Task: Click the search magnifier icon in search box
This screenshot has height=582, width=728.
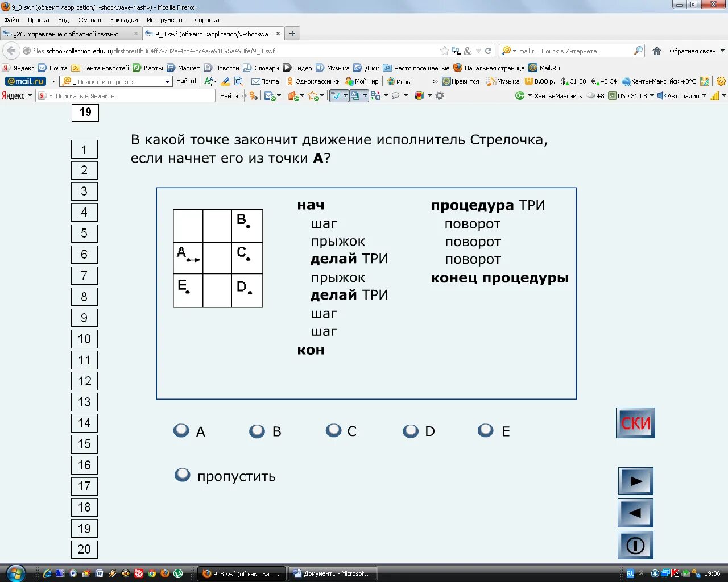Action: (638, 51)
